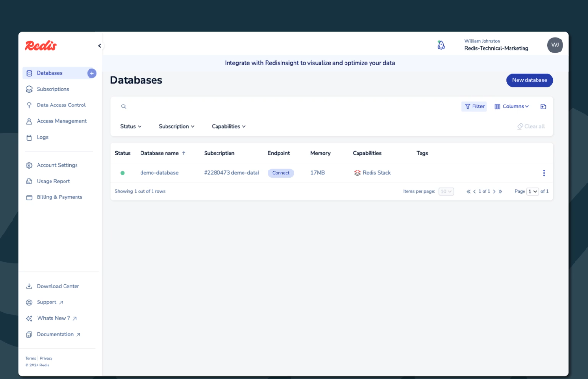The height and width of the screenshot is (379, 588).
Task: Click the Logs clipboard icon
Action: pyautogui.click(x=29, y=137)
